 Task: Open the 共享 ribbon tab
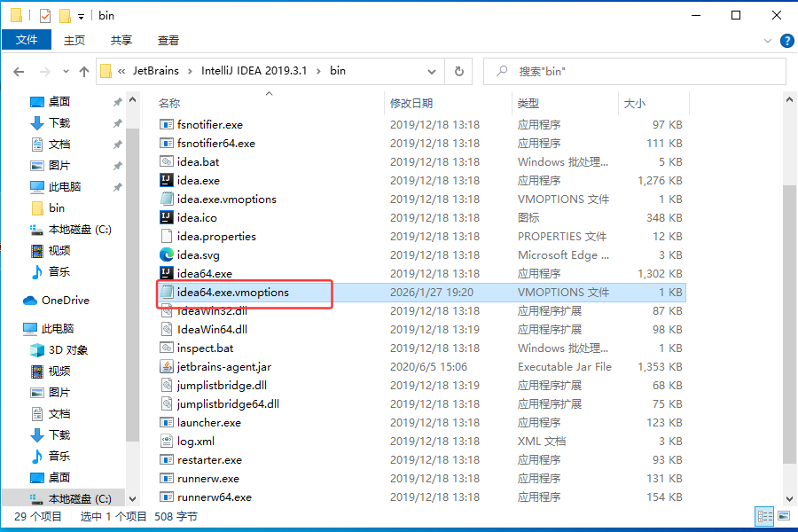[121, 41]
